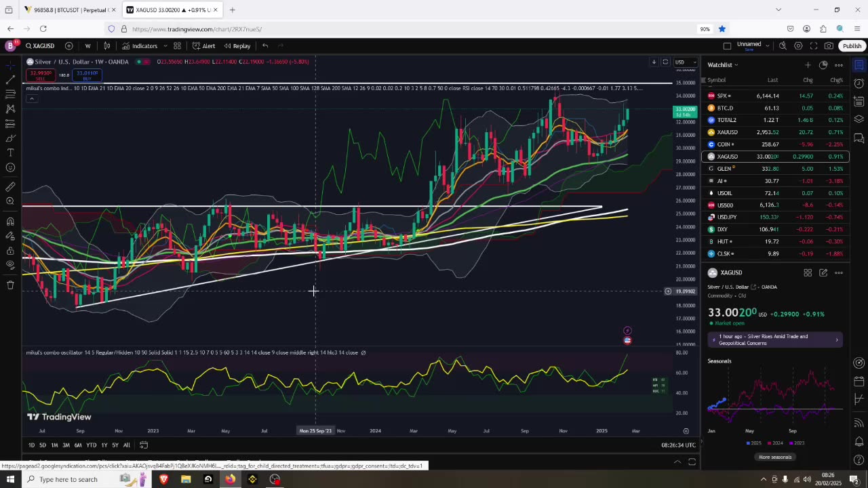Viewport: 868px width, 488px height.
Task: Open watchlist more options menu
Action: pos(839,65)
